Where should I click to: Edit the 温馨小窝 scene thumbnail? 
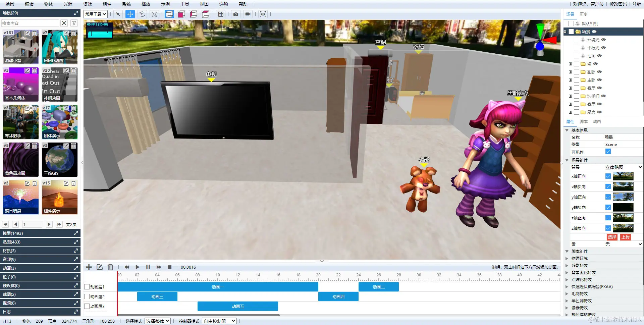(27, 33)
